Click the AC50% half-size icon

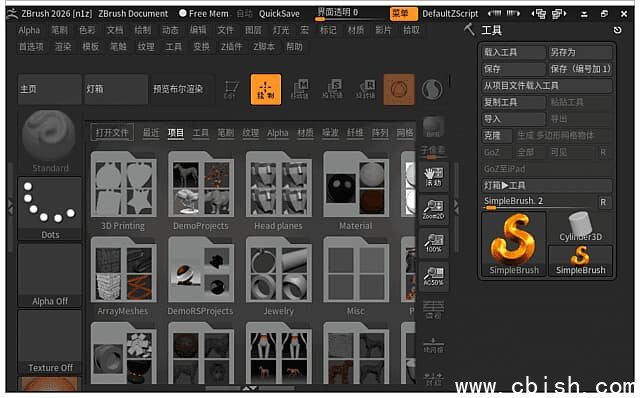pos(433,276)
